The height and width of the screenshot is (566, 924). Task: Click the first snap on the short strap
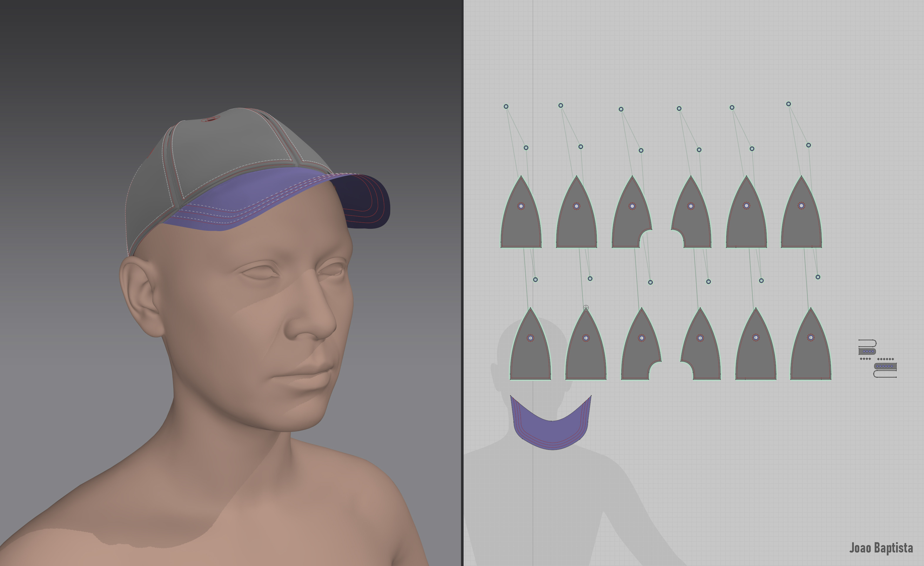pyautogui.click(x=864, y=351)
